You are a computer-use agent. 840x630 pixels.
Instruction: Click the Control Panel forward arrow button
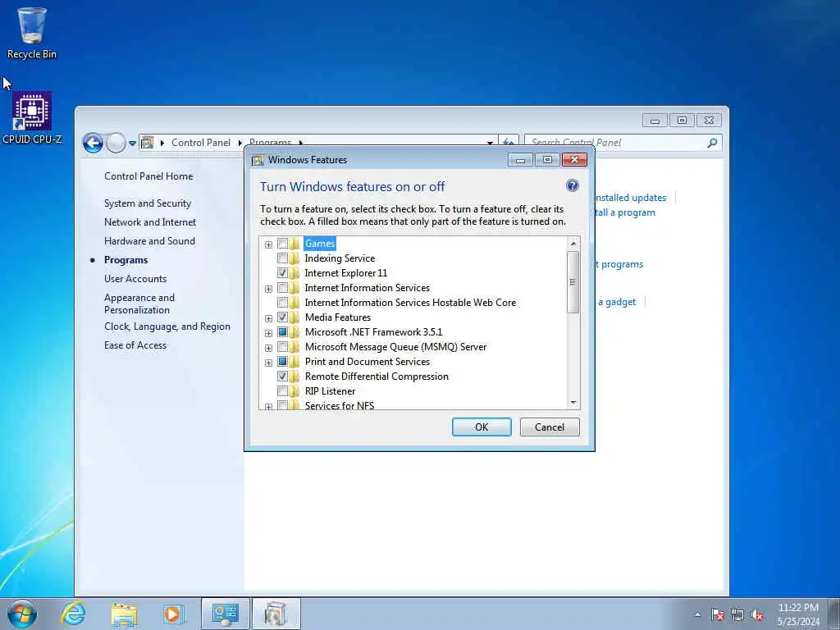[x=116, y=143]
